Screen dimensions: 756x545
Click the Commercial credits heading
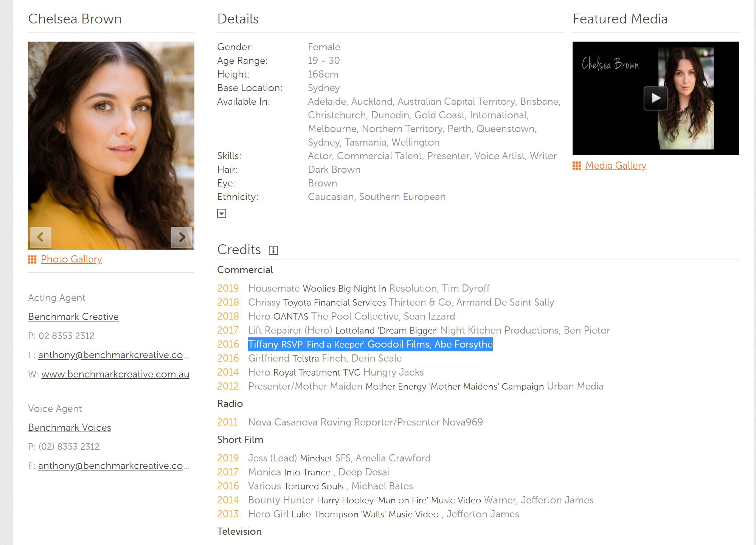click(x=245, y=270)
